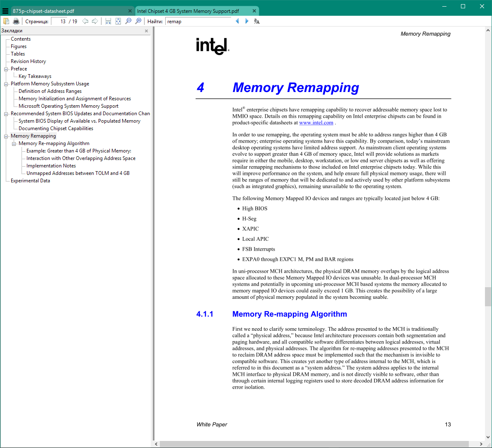Toggle match case search icon

[257, 22]
